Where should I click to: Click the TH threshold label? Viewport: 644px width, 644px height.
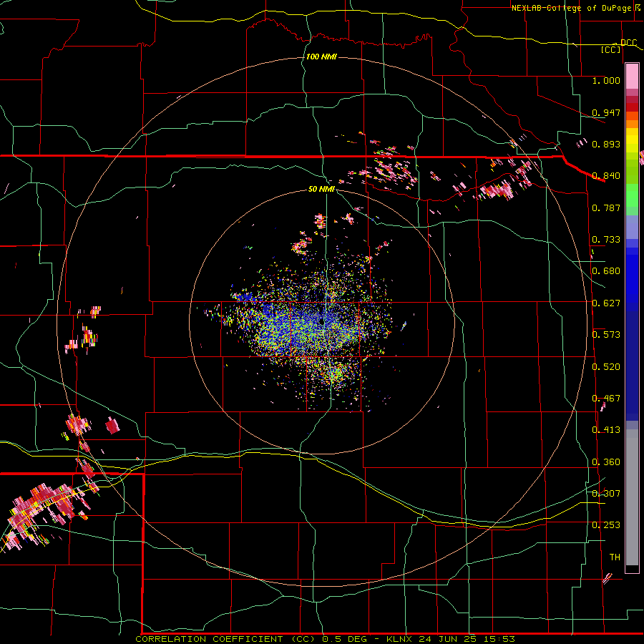[615, 557]
